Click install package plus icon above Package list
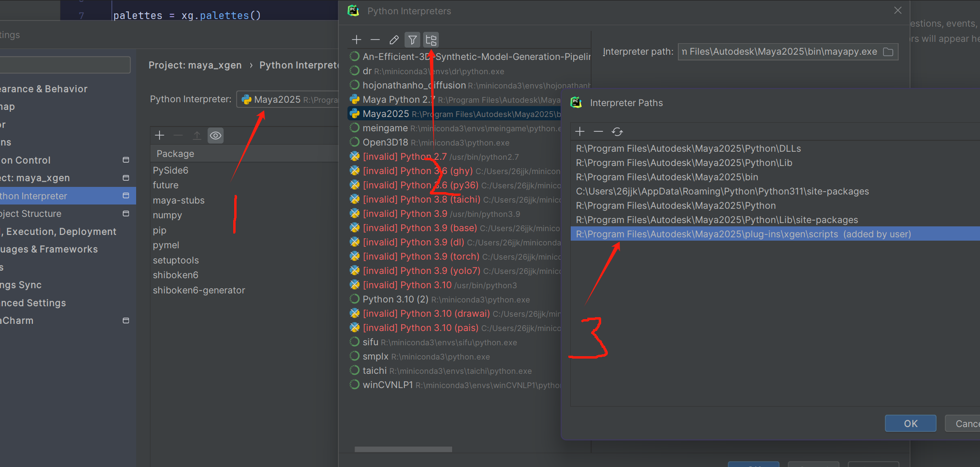980x467 pixels. coord(159,136)
